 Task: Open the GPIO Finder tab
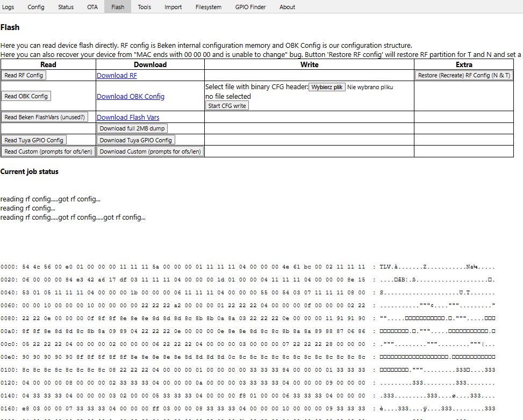click(x=250, y=6)
